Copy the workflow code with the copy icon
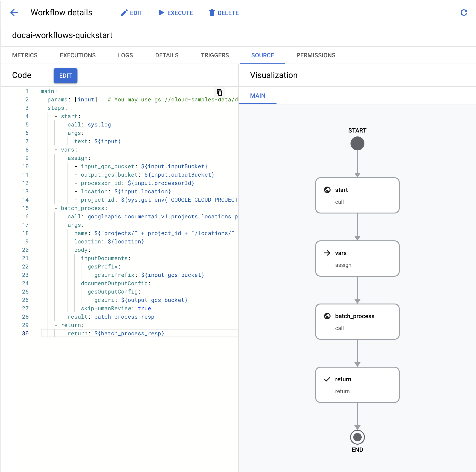The height and width of the screenshot is (472, 476). tap(219, 92)
